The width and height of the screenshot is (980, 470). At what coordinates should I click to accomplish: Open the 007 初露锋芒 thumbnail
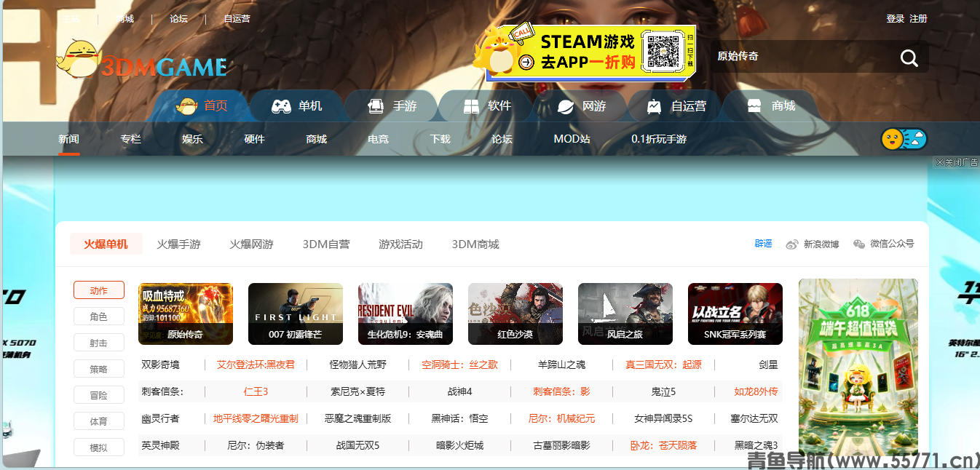click(296, 314)
